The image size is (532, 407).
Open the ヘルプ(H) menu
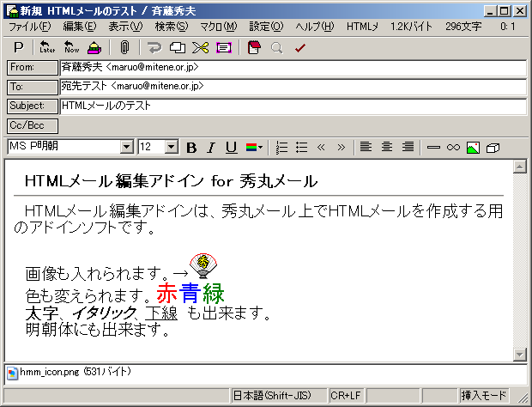pos(315,27)
